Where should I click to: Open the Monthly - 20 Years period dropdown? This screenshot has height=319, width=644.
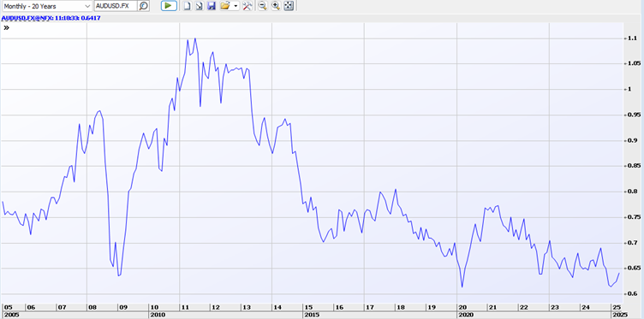click(46, 6)
